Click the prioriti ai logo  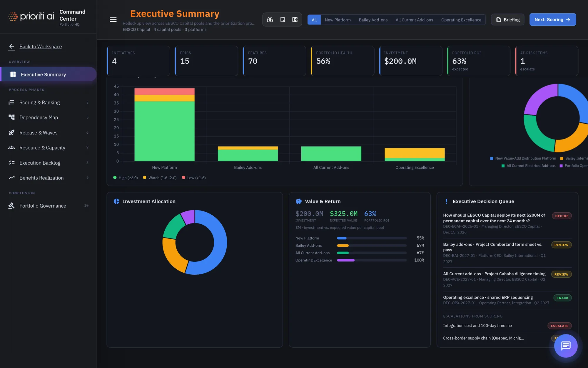(31, 16)
